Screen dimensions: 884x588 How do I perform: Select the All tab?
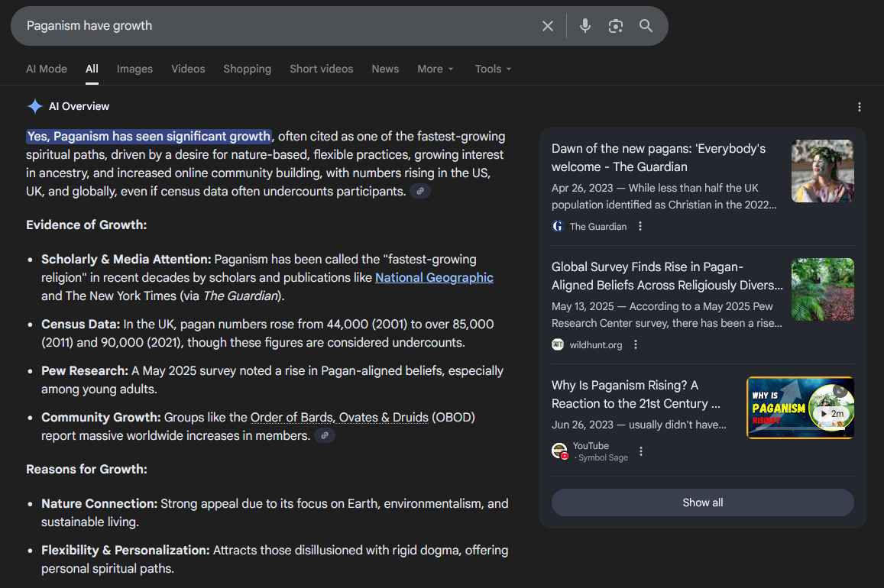pyautogui.click(x=92, y=69)
